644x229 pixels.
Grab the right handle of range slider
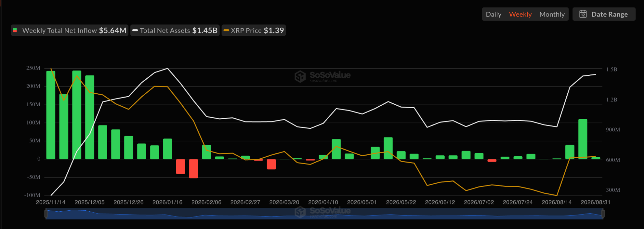603,214
